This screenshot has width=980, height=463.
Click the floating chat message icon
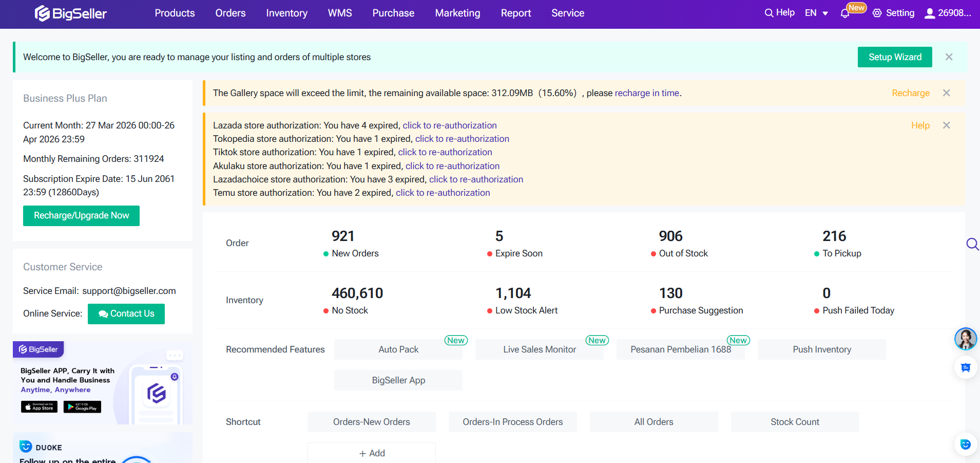pyautogui.click(x=965, y=367)
